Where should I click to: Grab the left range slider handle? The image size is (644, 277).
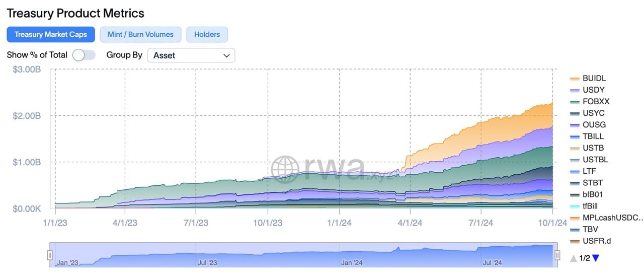pos(50,255)
